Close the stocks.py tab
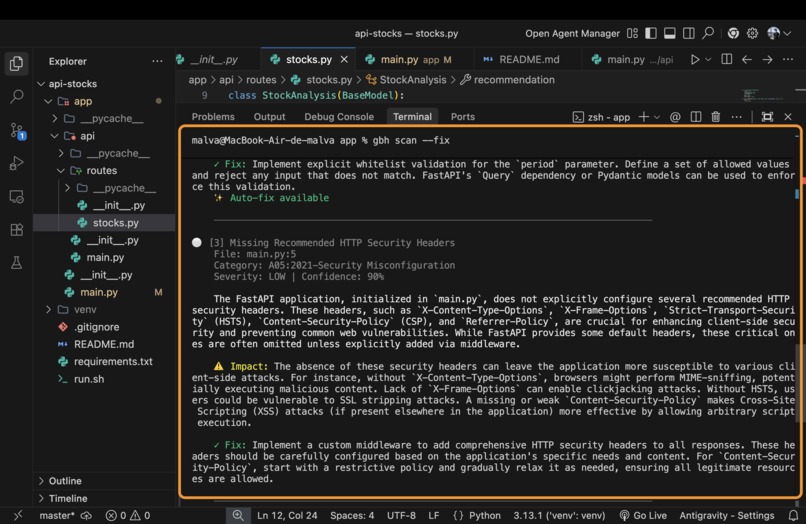 [344, 60]
